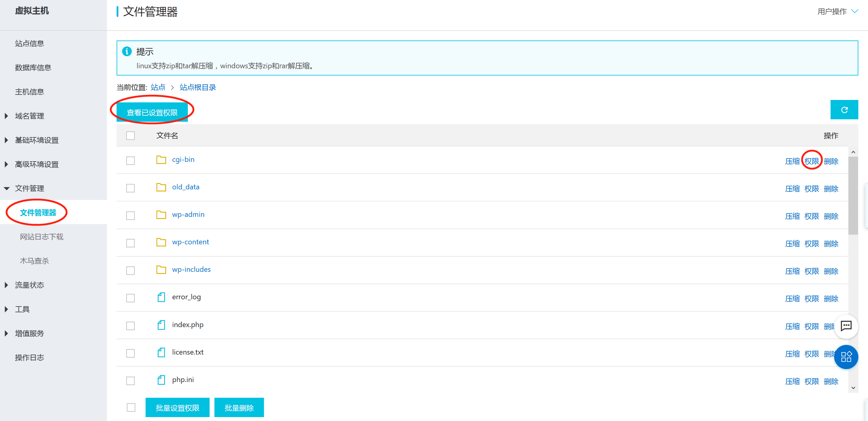Open 网站日志下载 in the sidebar
Image resolution: width=868 pixels, height=421 pixels.
point(41,236)
